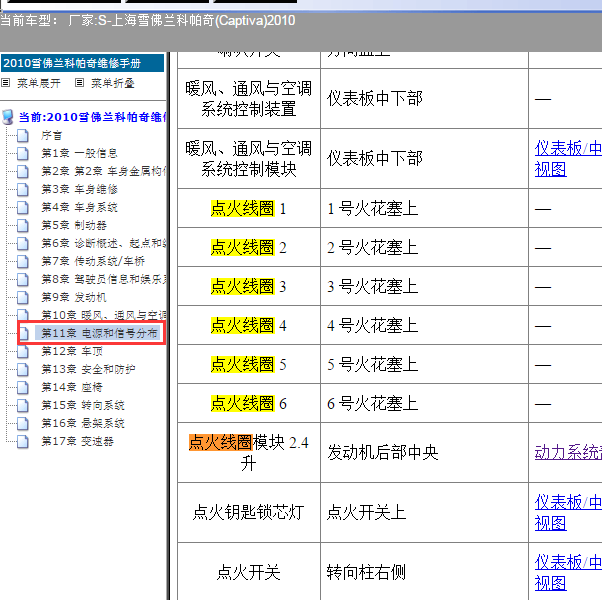The image size is (602, 600).
Task: Select 第16章 悬架系统 chapter
Action: pyautogui.click(x=83, y=423)
